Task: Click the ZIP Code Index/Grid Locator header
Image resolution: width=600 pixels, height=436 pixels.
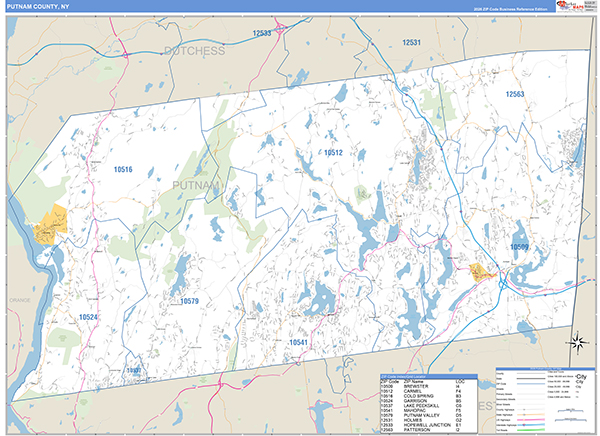Action: [429, 377]
